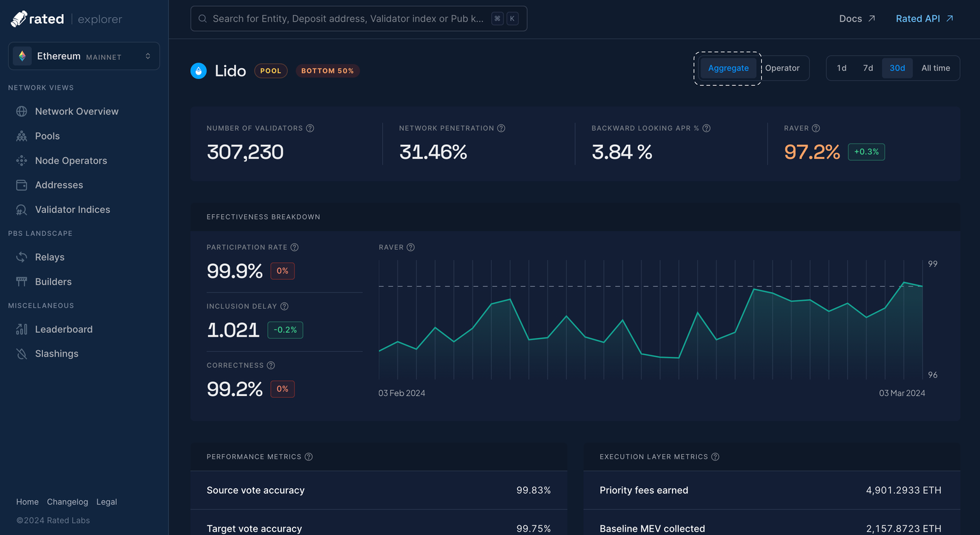Image resolution: width=980 pixels, height=535 pixels.
Task: Click Correctness info icon
Action: pos(271,365)
